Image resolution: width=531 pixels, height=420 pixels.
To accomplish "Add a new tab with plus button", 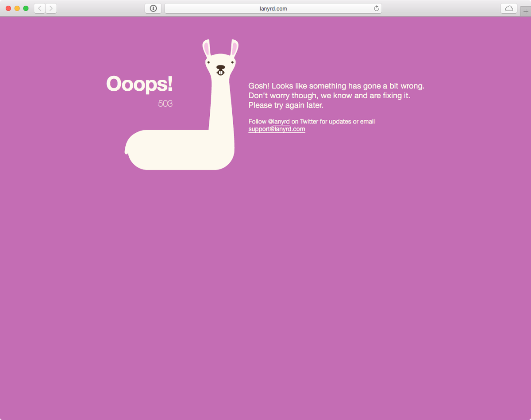I will (526, 12).
